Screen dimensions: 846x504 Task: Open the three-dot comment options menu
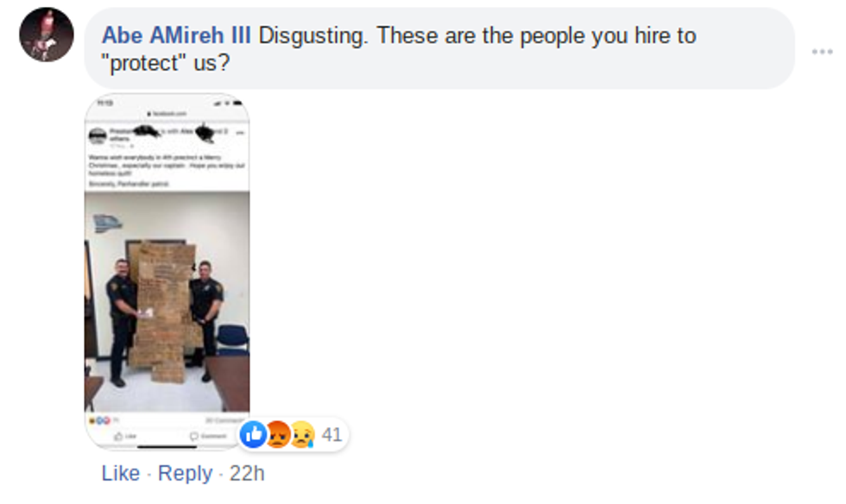822,52
